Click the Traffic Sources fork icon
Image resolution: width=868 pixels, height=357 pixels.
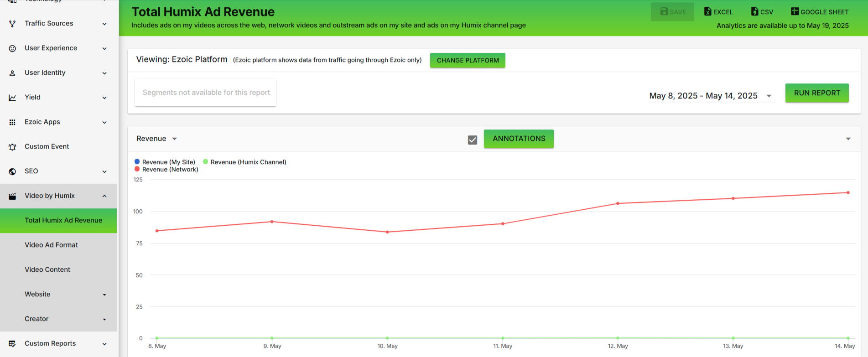pyautogui.click(x=12, y=24)
